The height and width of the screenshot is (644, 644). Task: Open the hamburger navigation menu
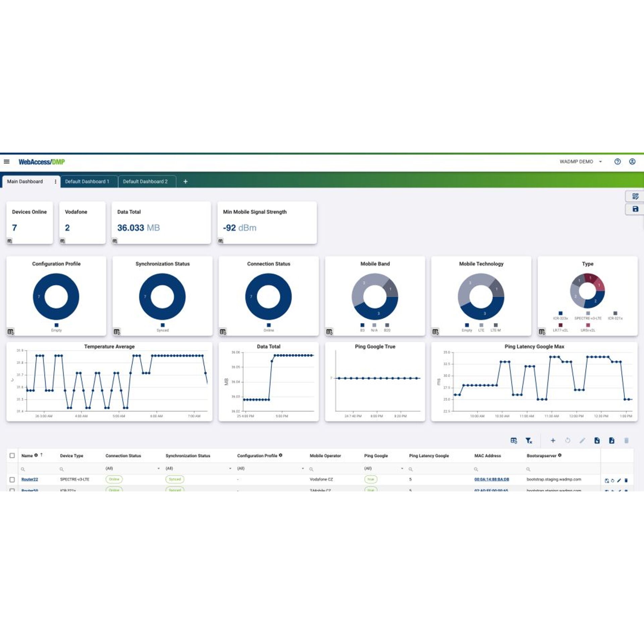[6, 162]
